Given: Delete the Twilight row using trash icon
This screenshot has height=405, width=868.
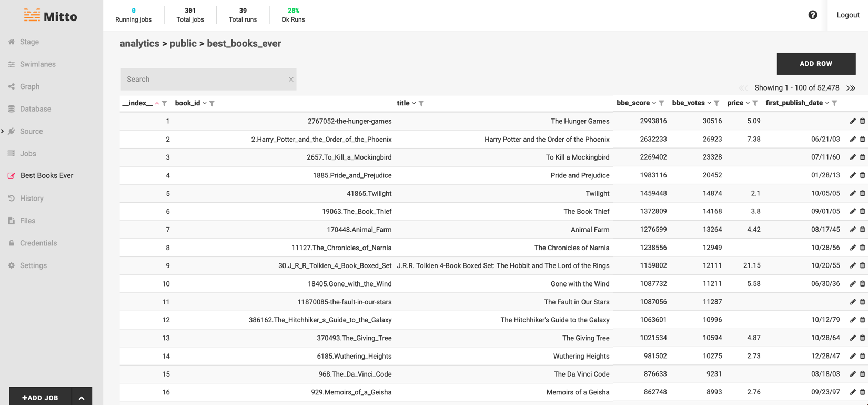Looking at the screenshot, I should [862, 193].
